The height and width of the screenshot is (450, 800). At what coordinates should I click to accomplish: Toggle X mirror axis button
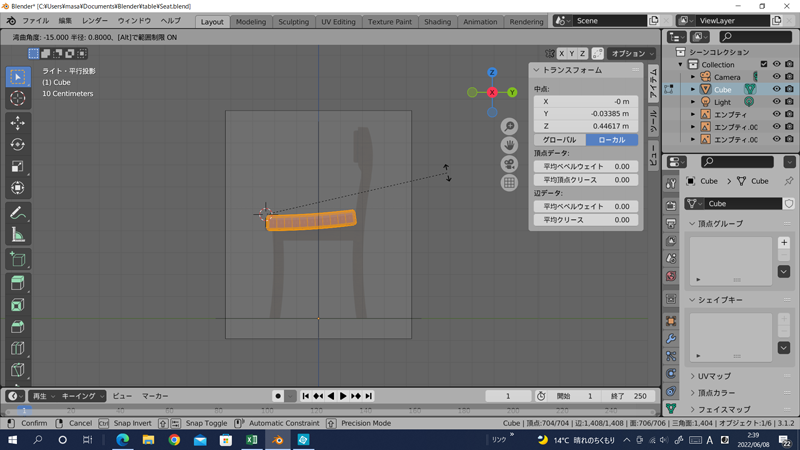tap(562, 54)
